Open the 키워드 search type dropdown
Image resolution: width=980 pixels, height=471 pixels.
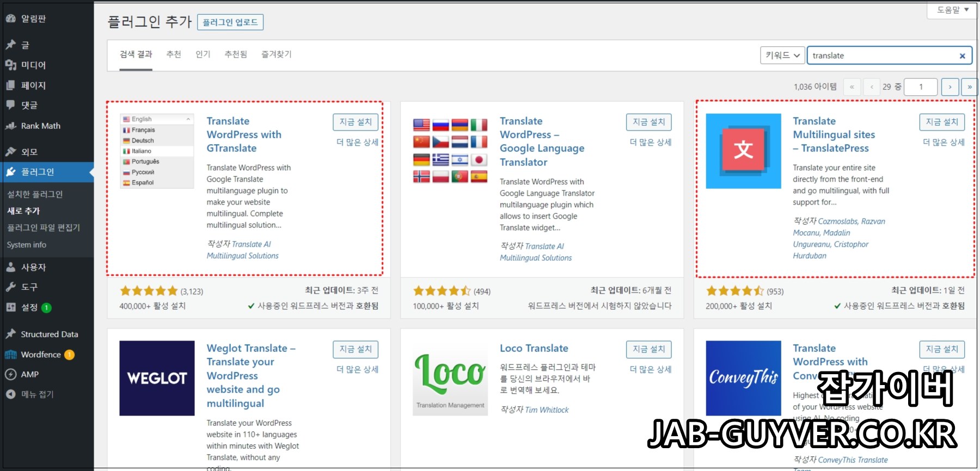pyautogui.click(x=782, y=55)
